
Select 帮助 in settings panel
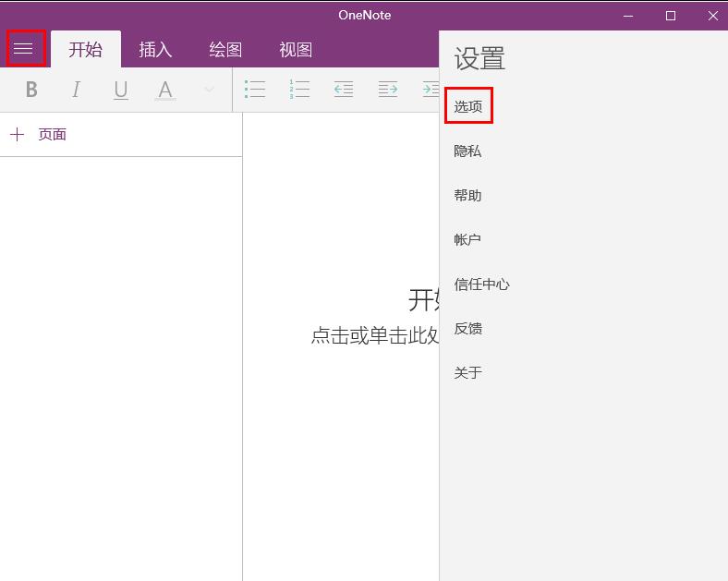click(467, 196)
